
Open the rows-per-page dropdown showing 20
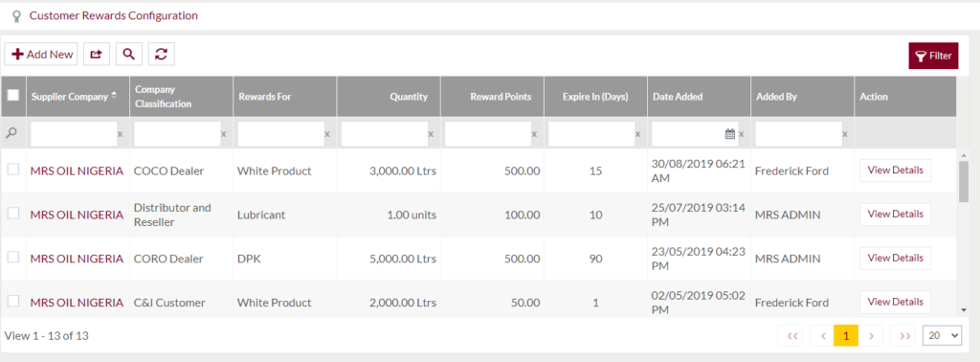pos(942,336)
